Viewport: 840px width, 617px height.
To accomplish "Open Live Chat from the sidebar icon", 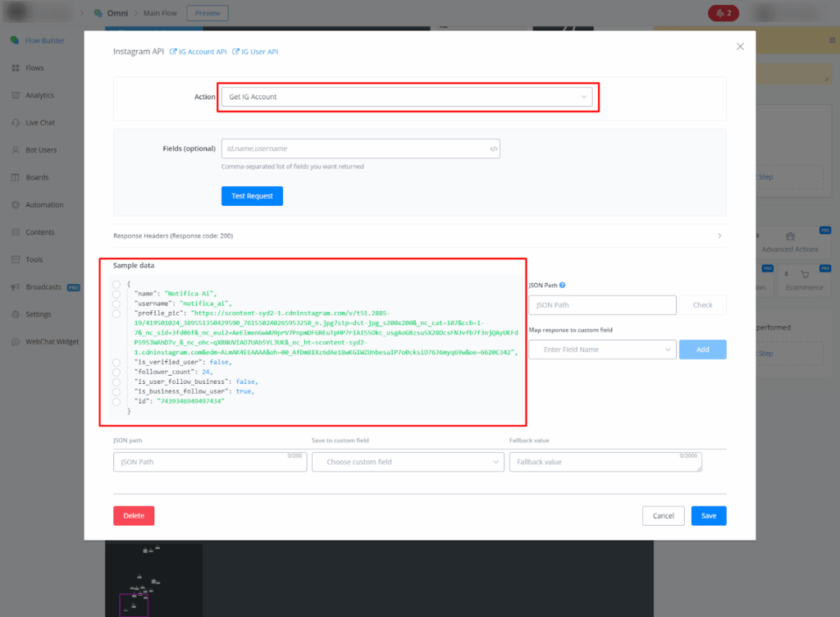I will (x=16, y=123).
